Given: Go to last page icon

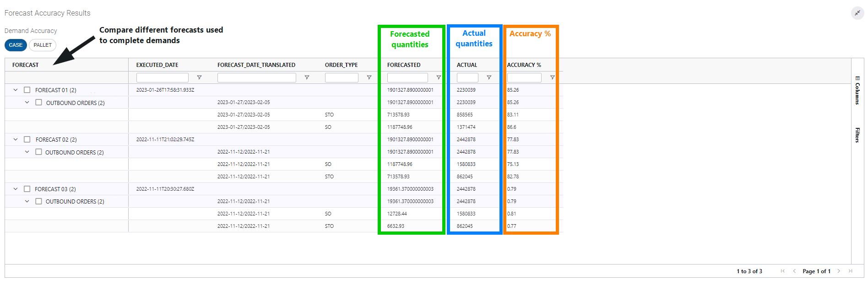Looking at the screenshot, I should [851, 271].
